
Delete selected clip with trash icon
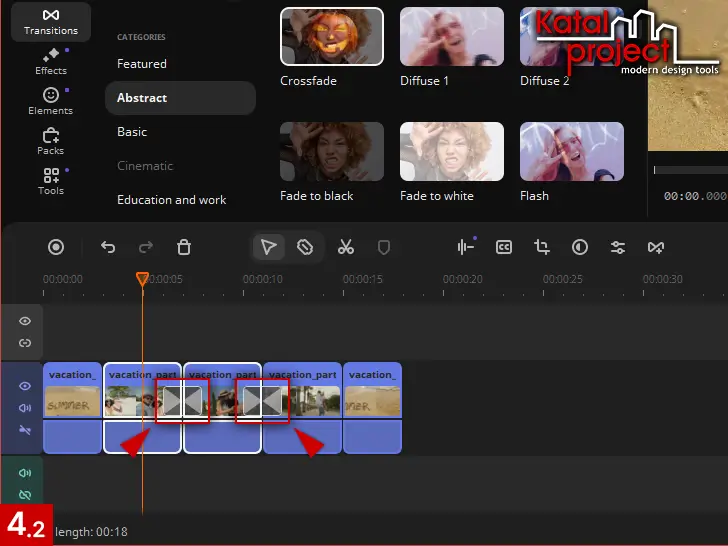coord(184,247)
